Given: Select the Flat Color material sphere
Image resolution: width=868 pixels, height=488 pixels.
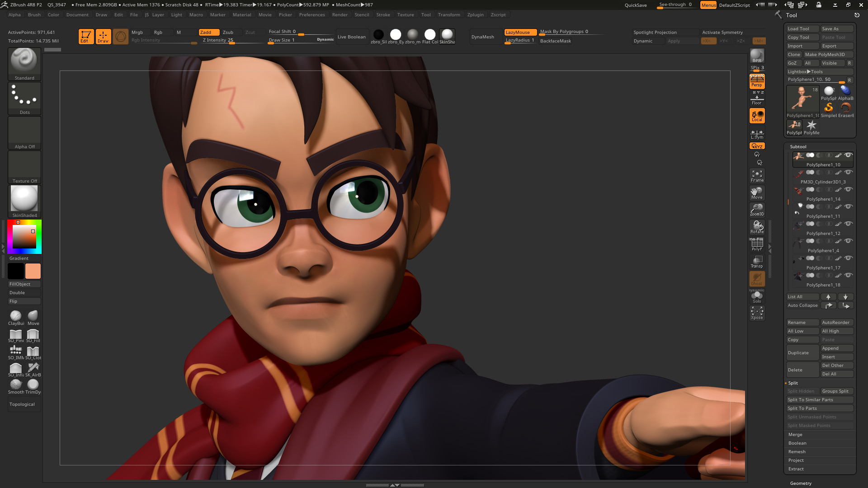Looking at the screenshot, I should click(x=430, y=36).
